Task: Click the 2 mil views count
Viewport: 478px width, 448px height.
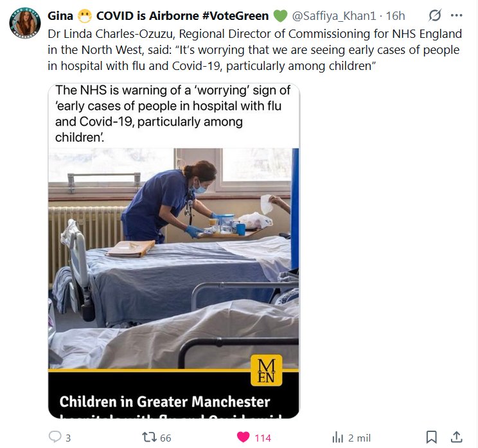Action: tap(359, 438)
